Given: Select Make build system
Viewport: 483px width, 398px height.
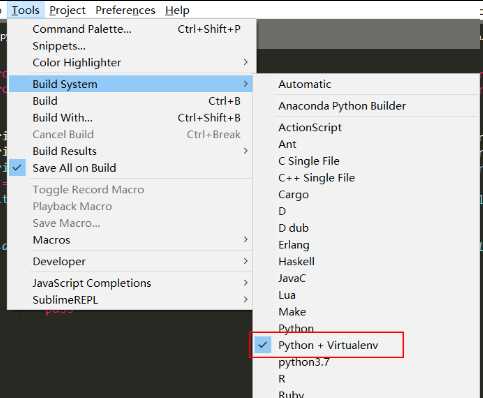Looking at the screenshot, I should click(367, 312).
